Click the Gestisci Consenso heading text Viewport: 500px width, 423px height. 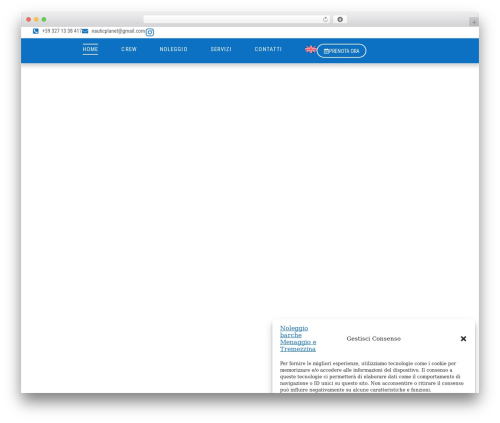coord(373,339)
